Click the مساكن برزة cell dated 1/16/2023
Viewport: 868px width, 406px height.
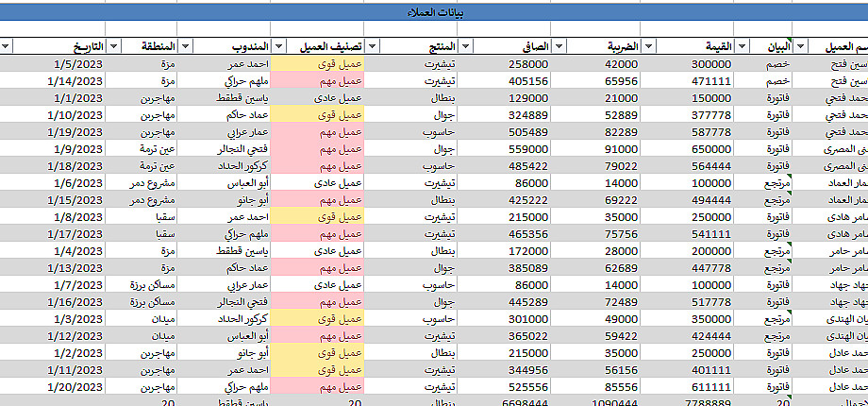tap(142, 302)
